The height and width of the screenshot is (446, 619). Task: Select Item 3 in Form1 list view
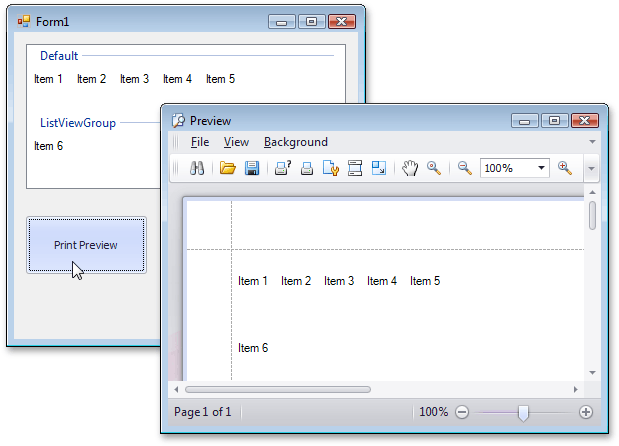(134, 79)
